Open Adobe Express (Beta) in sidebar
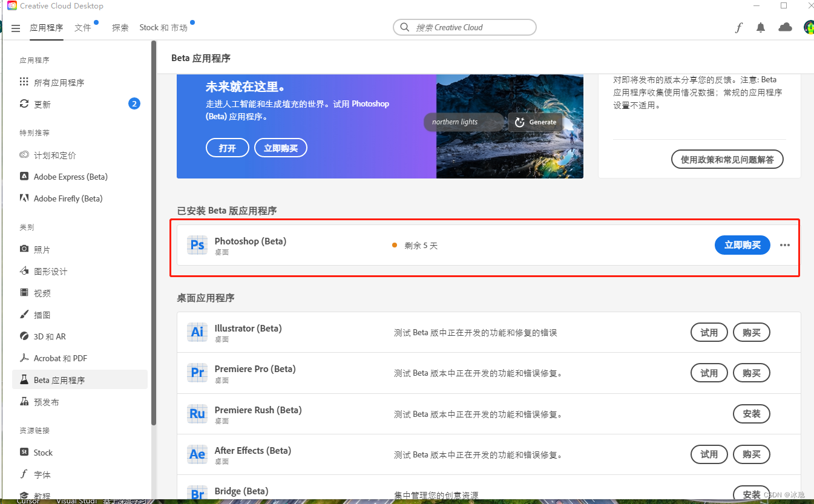The image size is (814, 504). click(x=80, y=177)
